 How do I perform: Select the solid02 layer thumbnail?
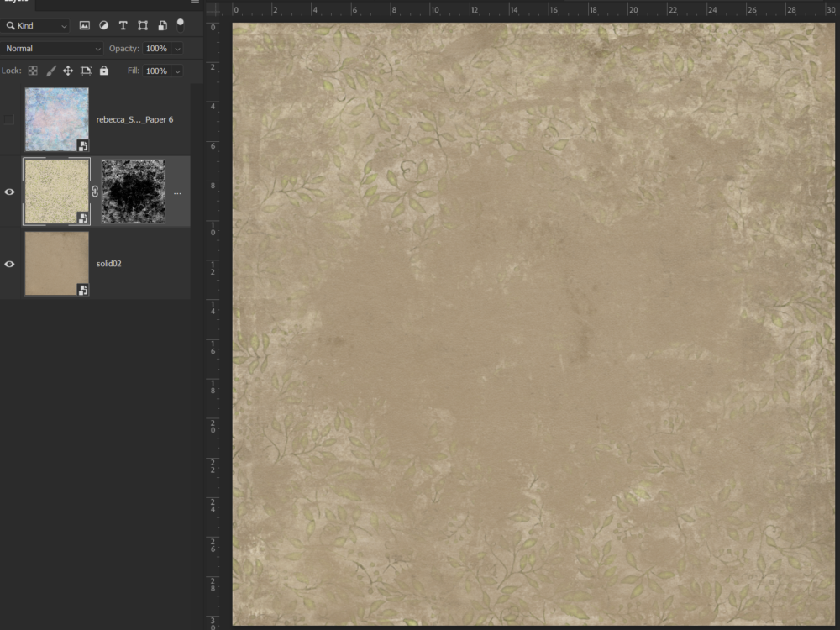57,264
